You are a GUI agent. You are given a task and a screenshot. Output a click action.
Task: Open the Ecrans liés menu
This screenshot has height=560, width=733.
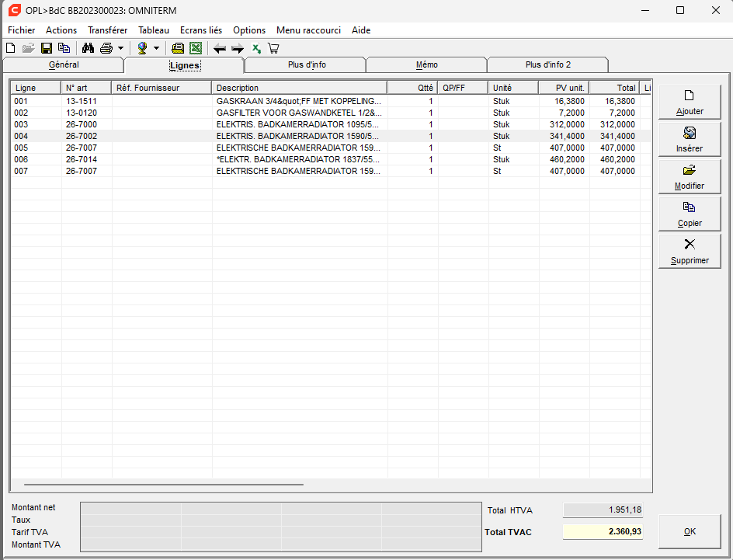point(201,30)
